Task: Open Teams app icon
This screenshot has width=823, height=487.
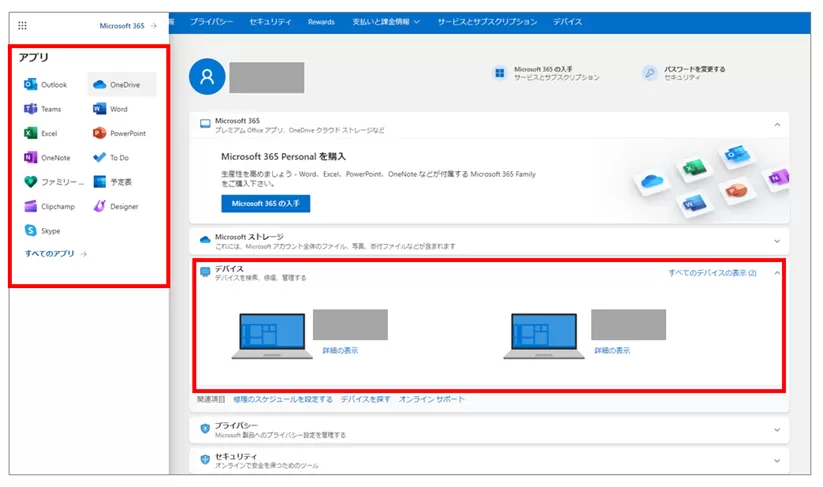Action: click(31, 109)
